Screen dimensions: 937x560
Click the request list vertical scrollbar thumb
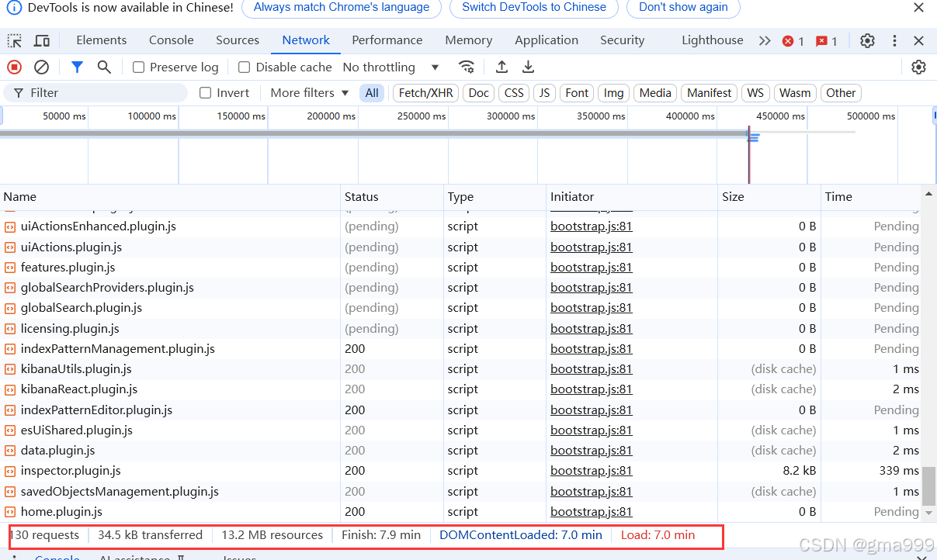[928, 486]
